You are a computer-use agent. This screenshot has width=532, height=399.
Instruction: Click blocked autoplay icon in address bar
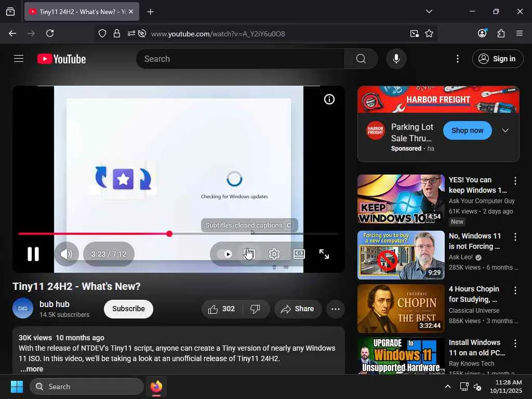click(x=142, y=33)
